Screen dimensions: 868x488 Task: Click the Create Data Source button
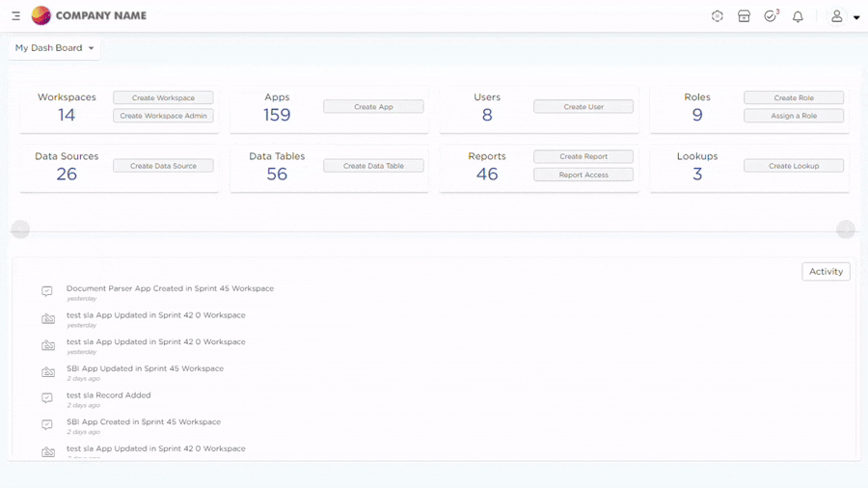[163, 166]
